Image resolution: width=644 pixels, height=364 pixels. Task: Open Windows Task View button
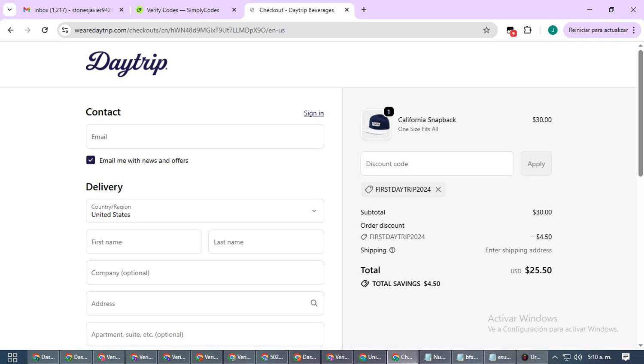coord(12,357)
